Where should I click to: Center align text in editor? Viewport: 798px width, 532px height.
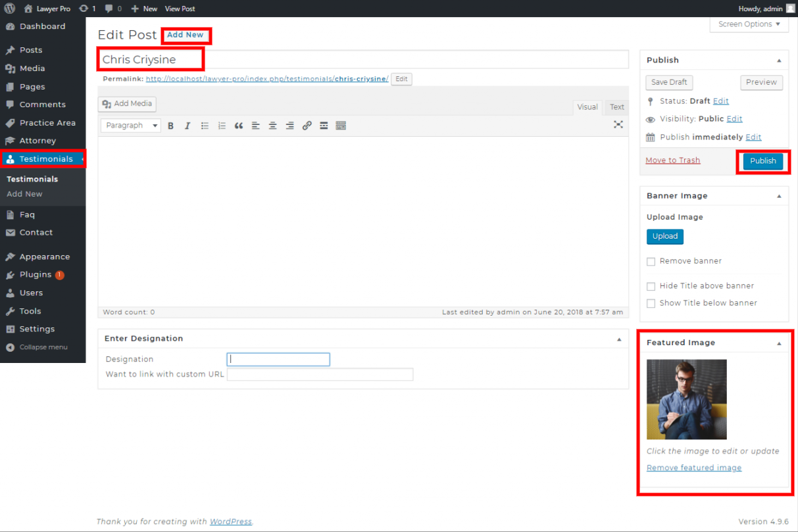[272, 126]
